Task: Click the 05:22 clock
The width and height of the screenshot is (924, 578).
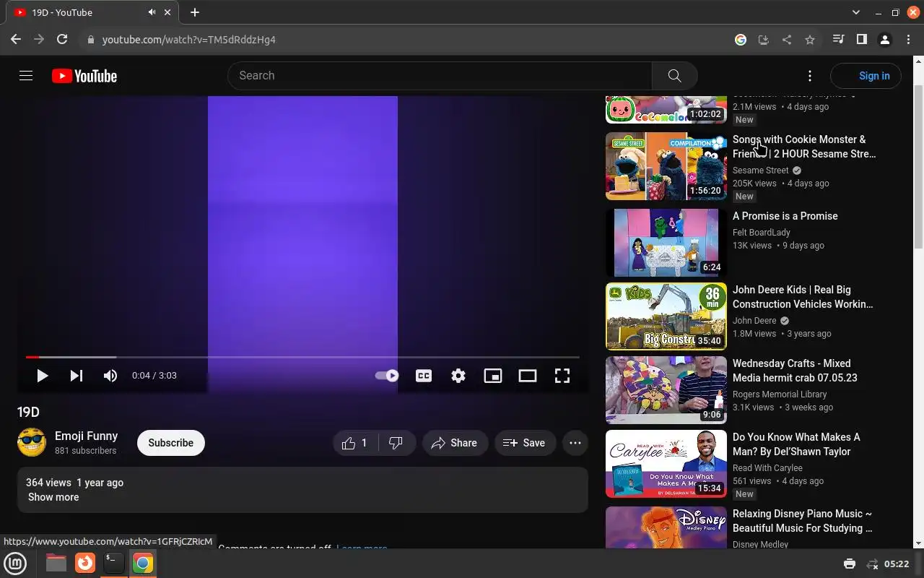Action: tap(897, 564)
